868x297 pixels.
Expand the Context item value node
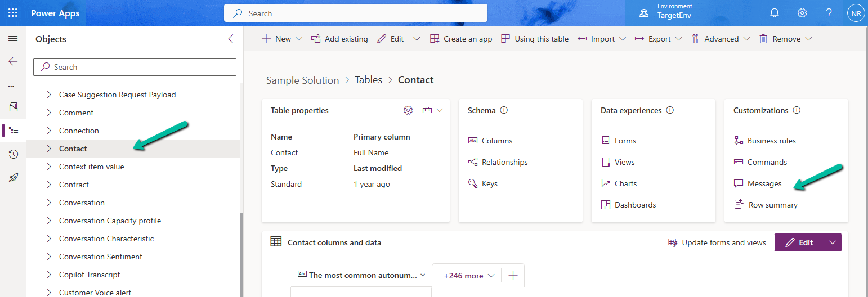click(49, 166)
